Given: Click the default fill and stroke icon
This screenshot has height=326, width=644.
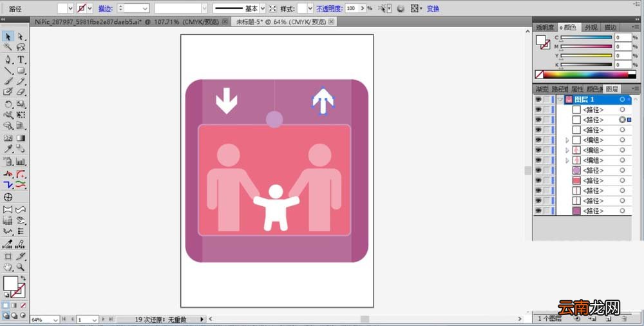Looking at the screenshot, I should coord(6,295).
